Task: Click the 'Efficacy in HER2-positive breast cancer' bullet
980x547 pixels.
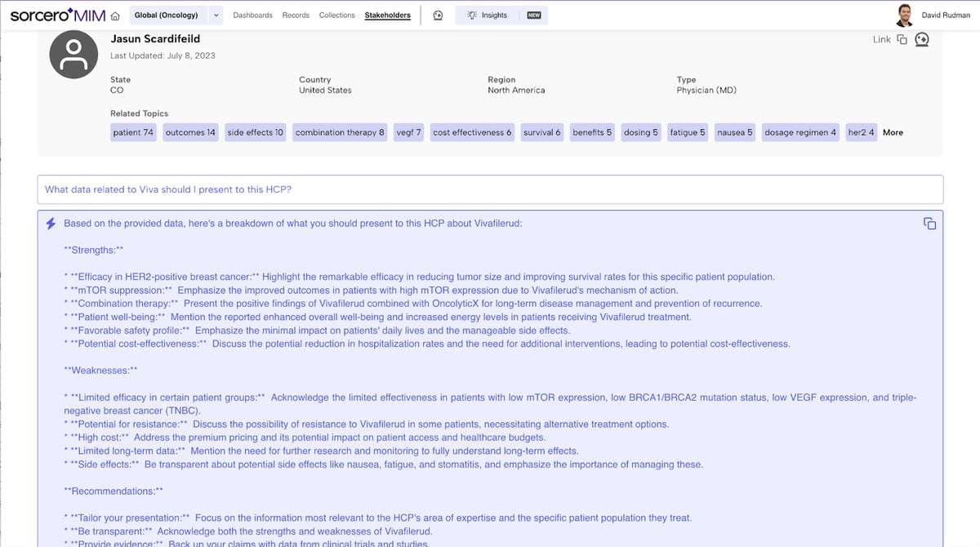Action: 419,277
